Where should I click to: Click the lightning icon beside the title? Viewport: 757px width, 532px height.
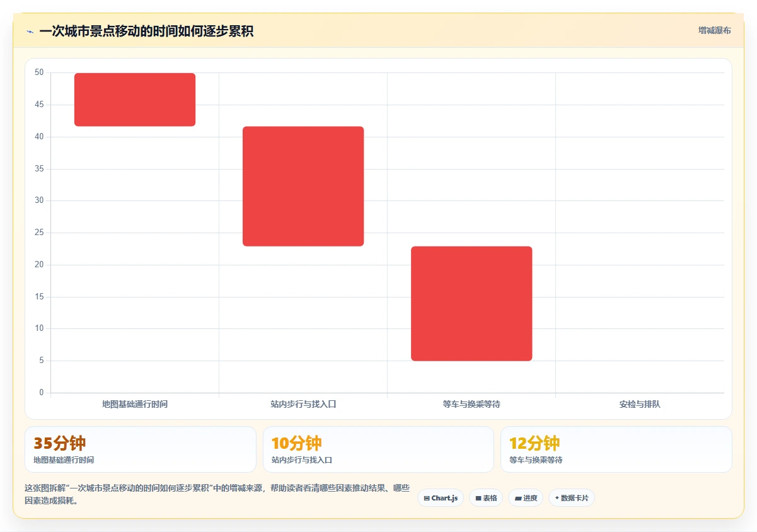coord(30,31)
